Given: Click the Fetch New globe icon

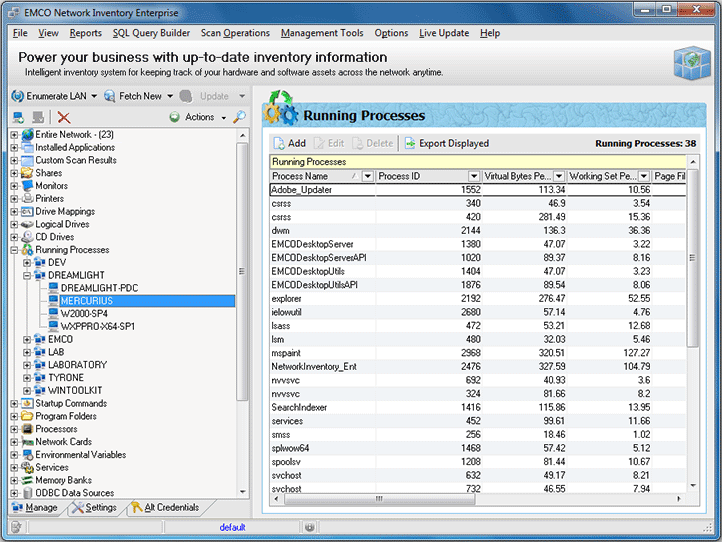Looking at the screenshot, I should point(109,96).
